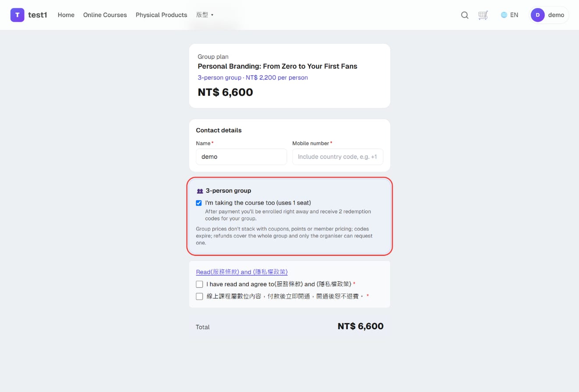Open the Read 服務條款 and 隱私權政策 link
This screenshot has height=392, width=579.
point(242,272)
